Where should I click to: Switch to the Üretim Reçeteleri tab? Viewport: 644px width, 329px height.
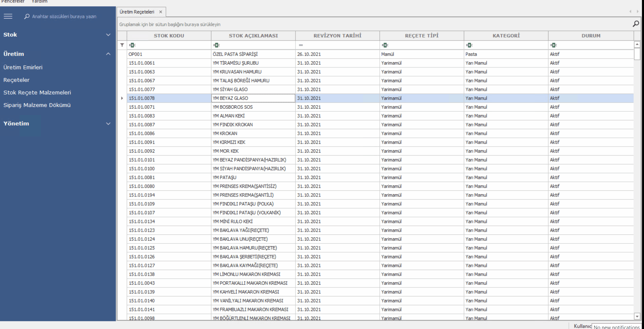pyautogui.click(x=137, y=12)
